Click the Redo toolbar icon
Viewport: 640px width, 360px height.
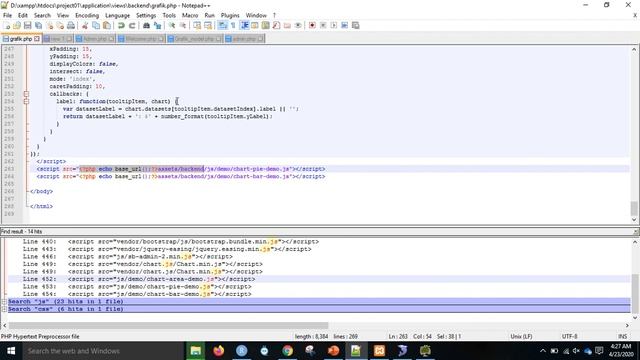(132, 25)
